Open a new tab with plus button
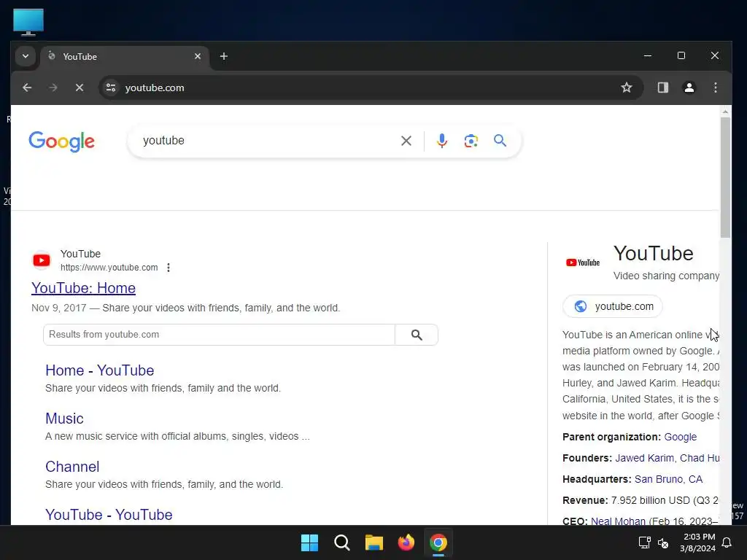The image size is (747, 560). point(223,56)
